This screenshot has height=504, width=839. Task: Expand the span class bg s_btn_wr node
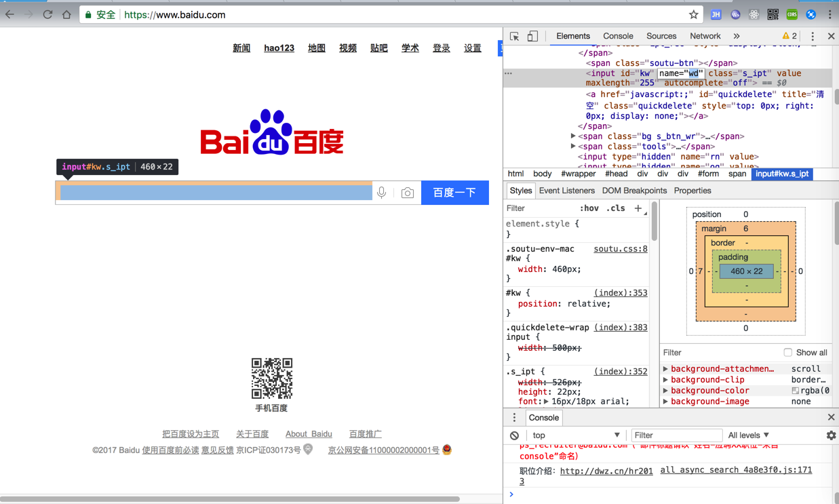pos(574,136)
